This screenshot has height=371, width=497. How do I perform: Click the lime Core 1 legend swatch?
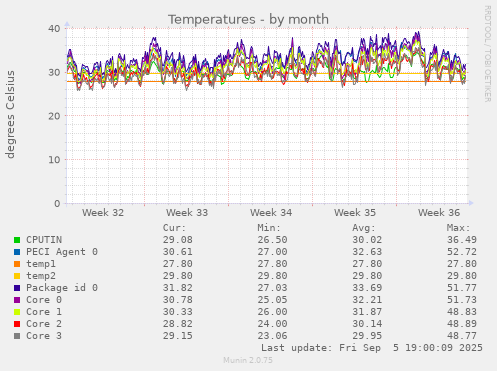[x=17, y=312]
